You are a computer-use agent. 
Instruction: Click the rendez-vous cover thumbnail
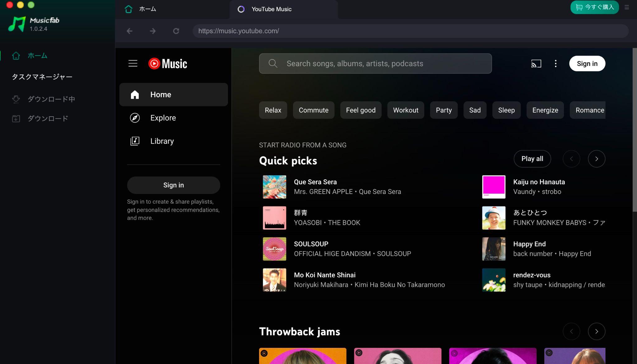[494, 280]
